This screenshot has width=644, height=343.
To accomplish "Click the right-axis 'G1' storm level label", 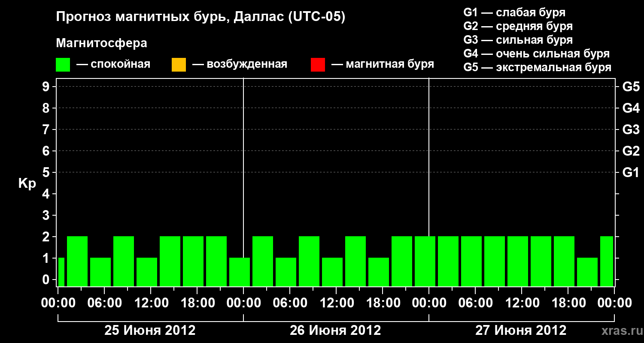I will [x=631, y=172].
